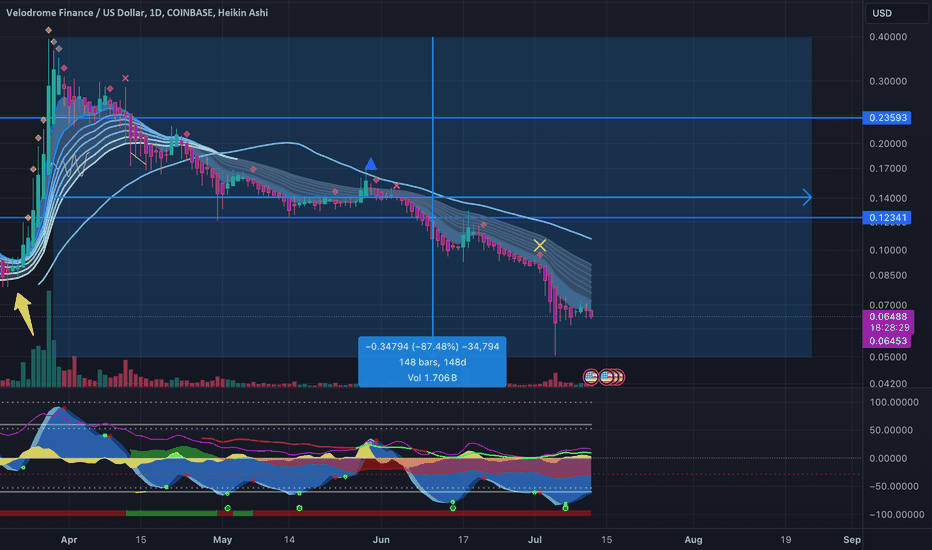This screenshot has height=550, width=932.
Task: Click the topmost orange diamond marker above the price peak
Action: point(49,30)
